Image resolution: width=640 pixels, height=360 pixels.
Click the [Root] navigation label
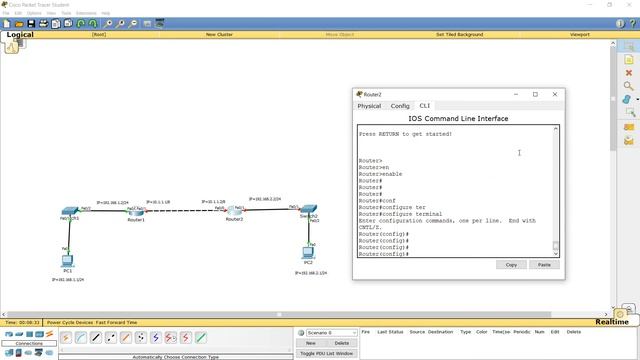pos(99,35)
